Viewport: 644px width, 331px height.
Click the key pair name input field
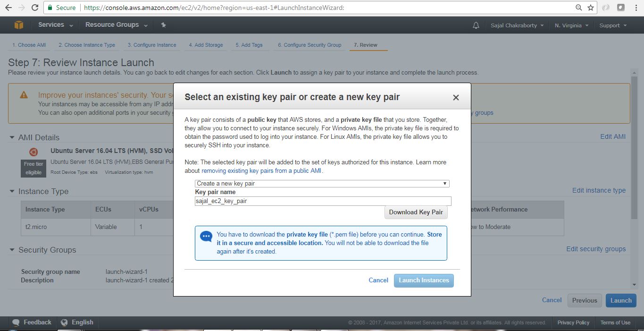(322, 201)
